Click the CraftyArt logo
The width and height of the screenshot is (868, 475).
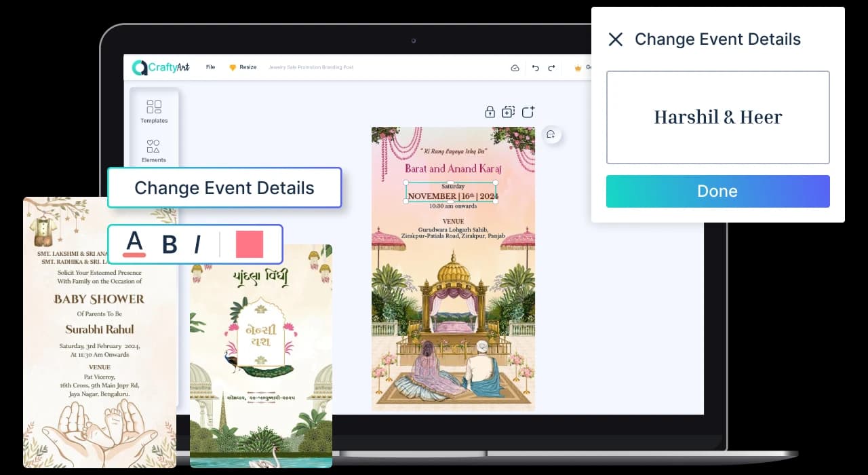[x=161, y=67]
